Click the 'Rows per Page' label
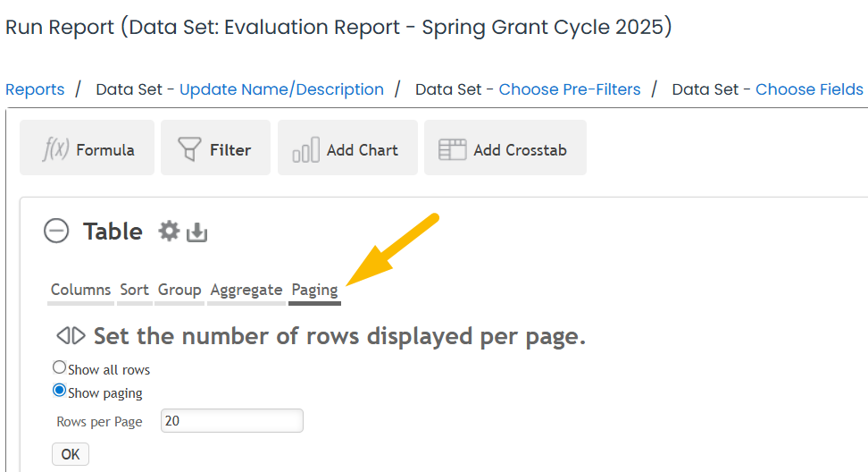The image size is (868, 472). [99, 422]
